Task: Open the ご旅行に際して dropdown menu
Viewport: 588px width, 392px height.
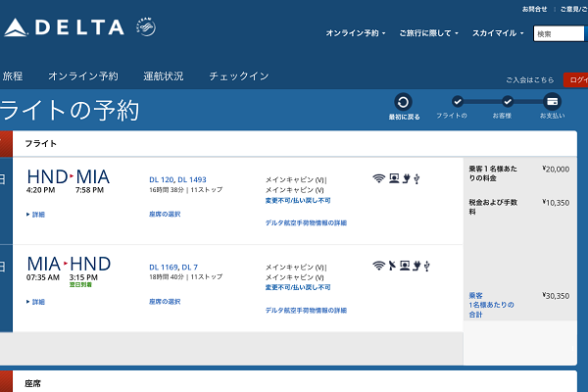Action: (x=428, y=33)
